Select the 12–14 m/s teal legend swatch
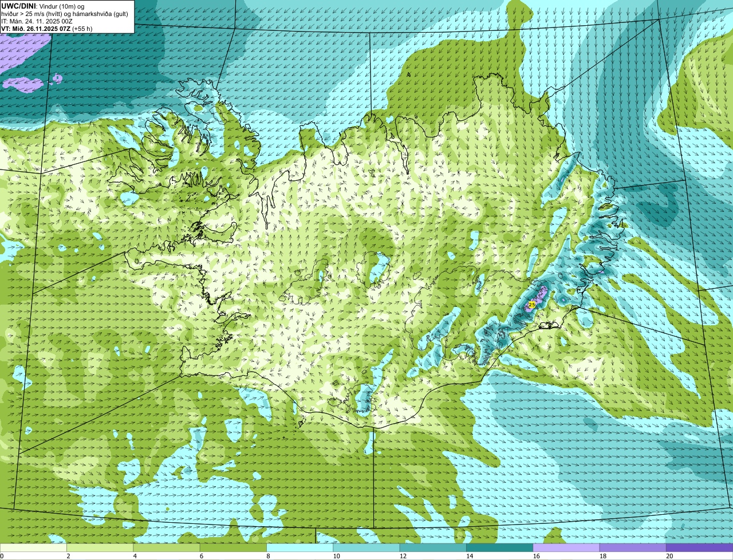This screenshot has width=733, height=560. (433, 547)
